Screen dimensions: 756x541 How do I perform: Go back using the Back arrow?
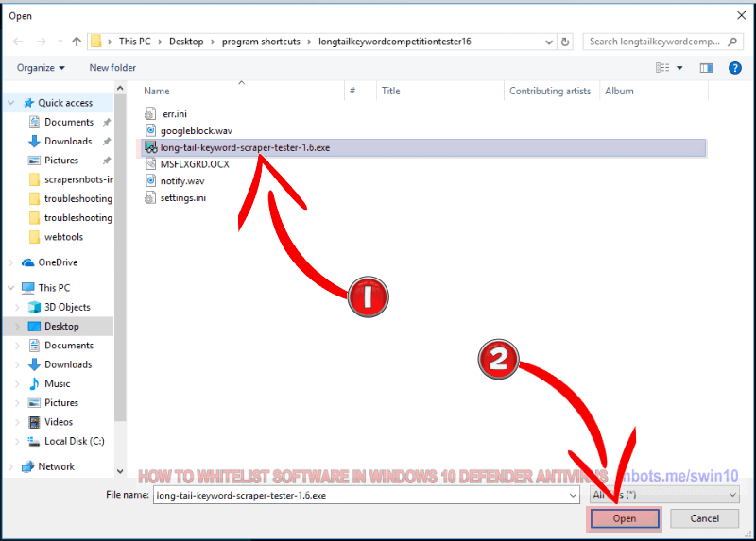click(18, 42)
